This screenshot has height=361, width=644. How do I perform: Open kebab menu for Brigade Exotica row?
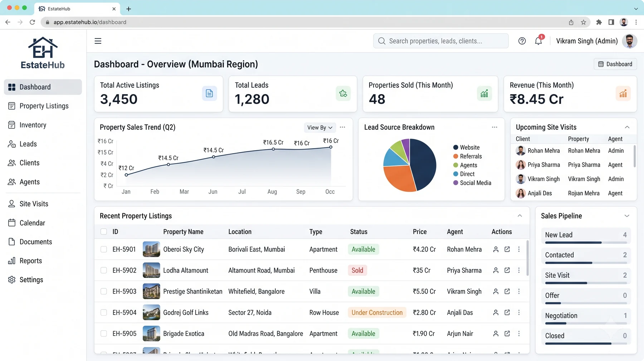click(519, 333)
